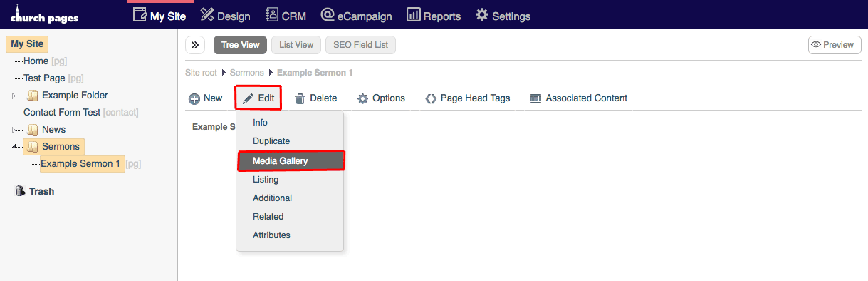
Task: Switch to List View
Action: click(296, 45)
